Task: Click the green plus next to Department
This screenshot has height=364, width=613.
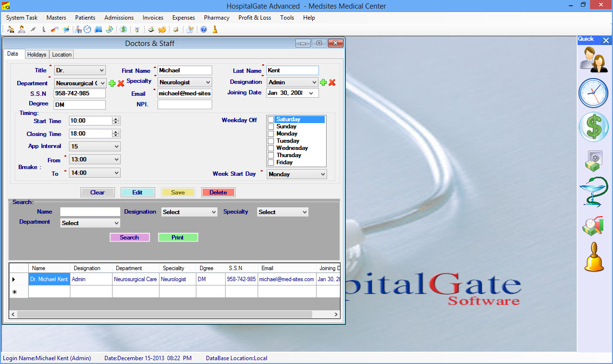Action: pos(112,83)
